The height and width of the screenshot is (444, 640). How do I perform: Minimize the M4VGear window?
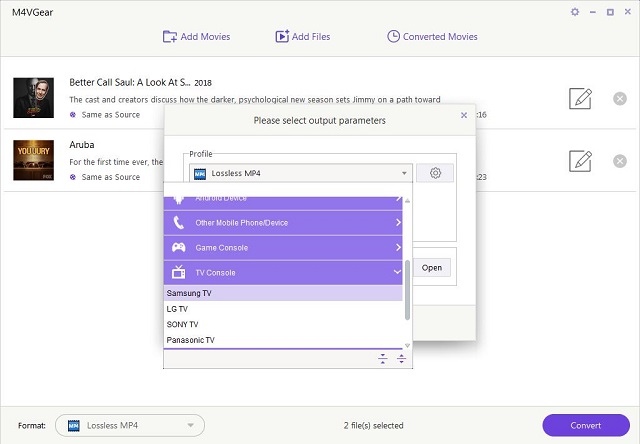(x=593, y=12)
